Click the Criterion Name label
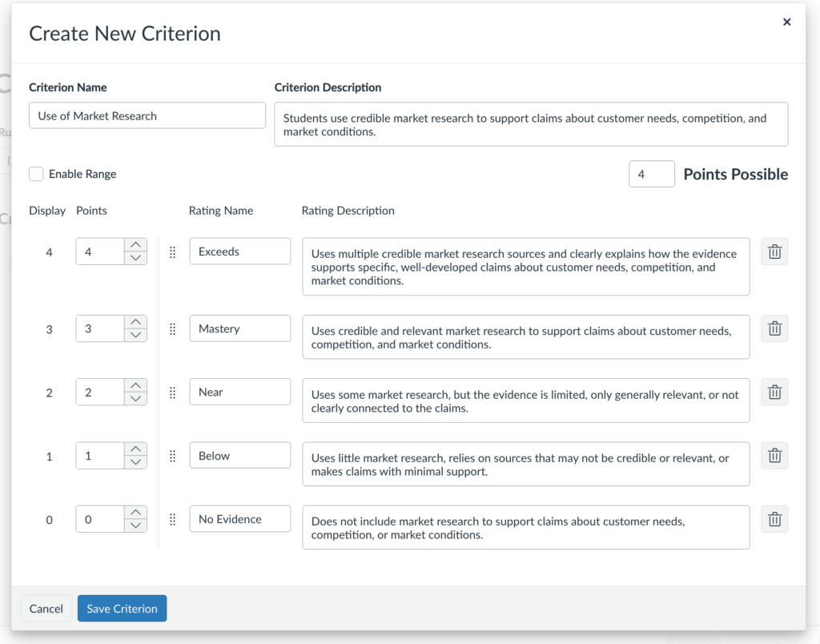This screenshot has height=644, width=820. 67,87
